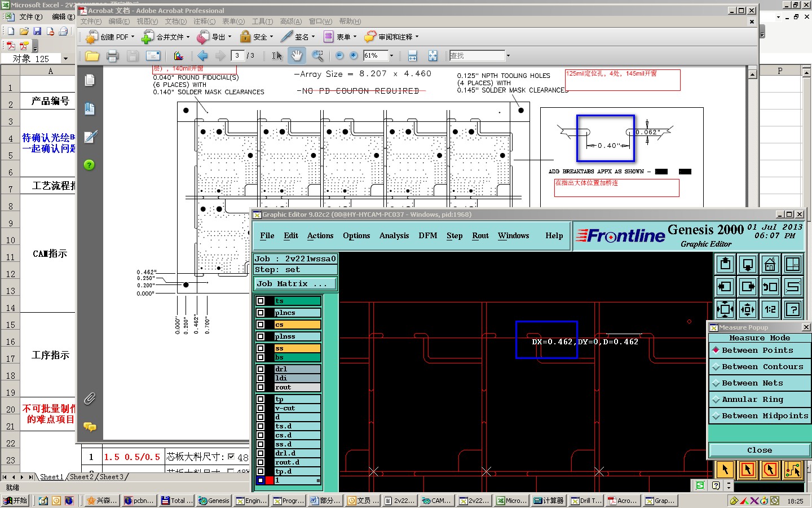Switch to Sheet3 tab in Excel
This screenshot has height=508, width=812.
[111, 477]
